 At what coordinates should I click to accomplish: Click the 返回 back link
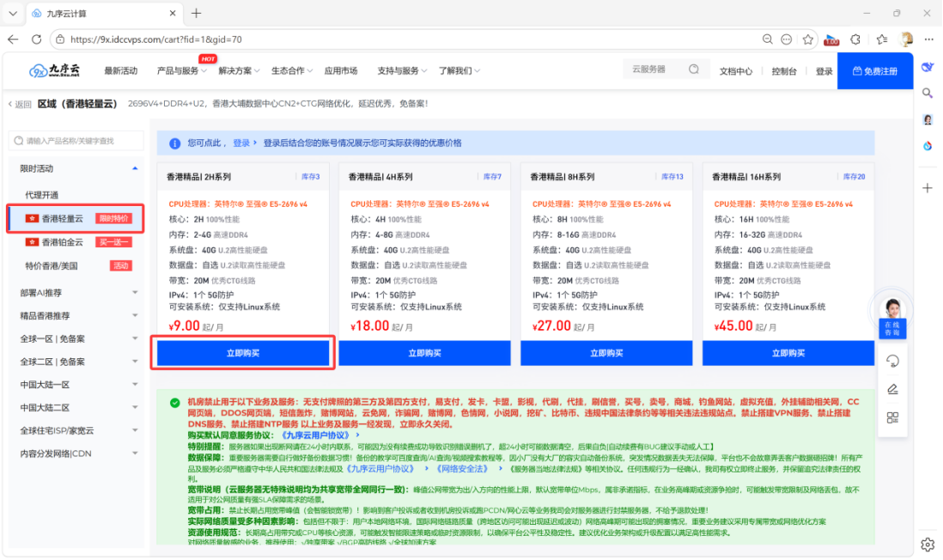click(x=20, y=104)
